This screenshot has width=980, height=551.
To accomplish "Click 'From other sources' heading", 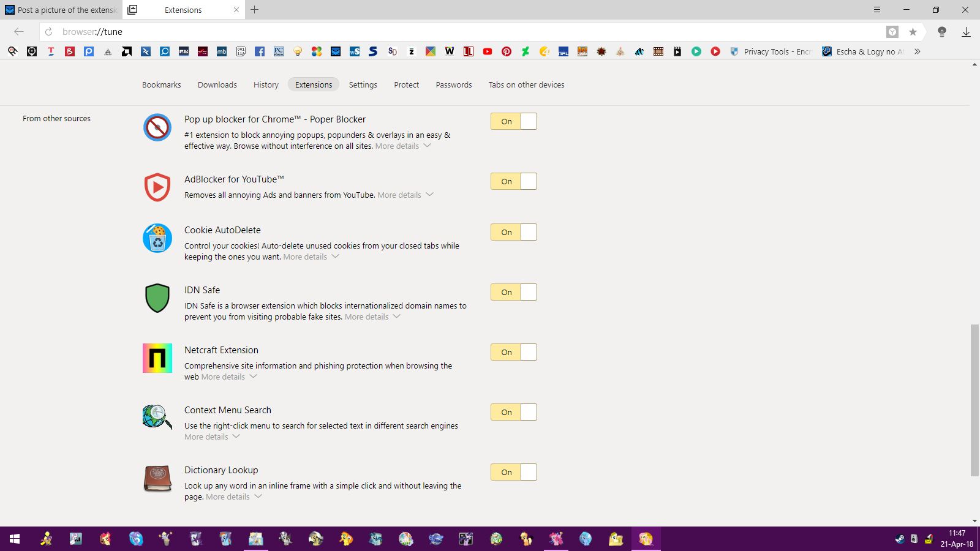I will (56, 119).
